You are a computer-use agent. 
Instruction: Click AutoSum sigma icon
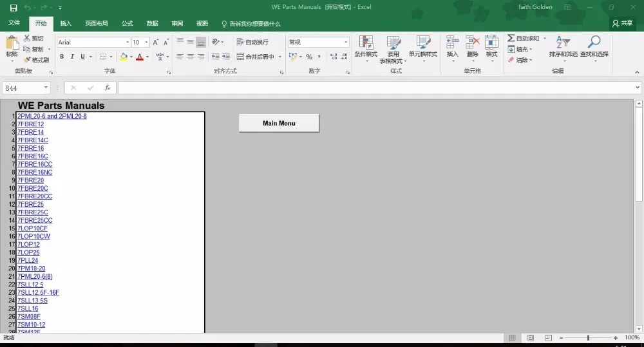click(511, 38)
